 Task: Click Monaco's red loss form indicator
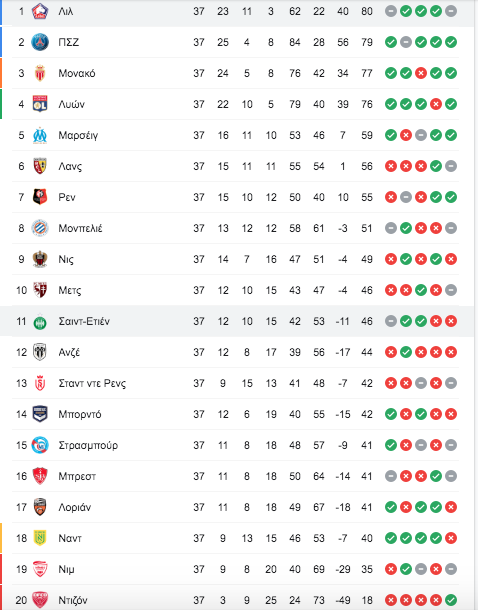click(421, 73)
